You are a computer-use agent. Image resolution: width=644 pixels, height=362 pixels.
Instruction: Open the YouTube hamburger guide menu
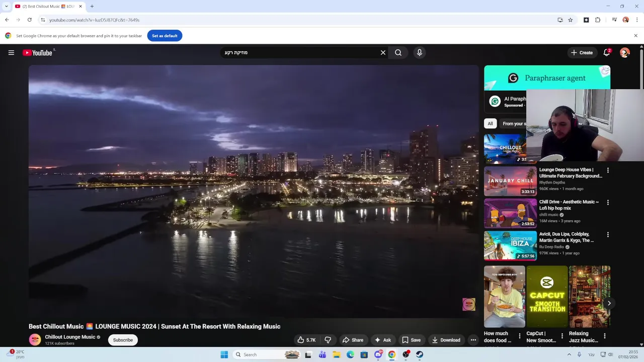click(x=11, y=52)
